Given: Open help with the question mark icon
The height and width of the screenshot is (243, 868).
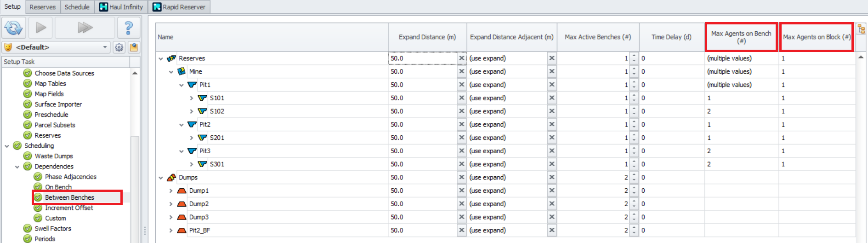Looking at the screenshot, I should [x=129, y=28].
